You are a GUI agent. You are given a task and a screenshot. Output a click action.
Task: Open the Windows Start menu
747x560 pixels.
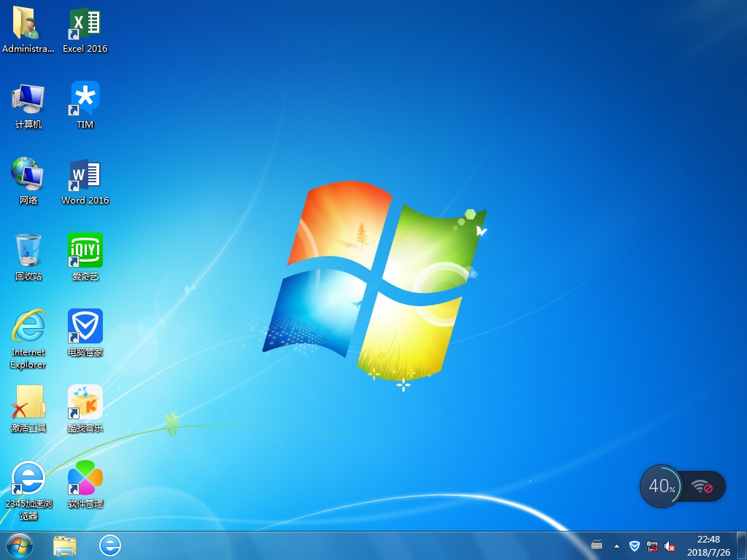(x=20, y=545)
